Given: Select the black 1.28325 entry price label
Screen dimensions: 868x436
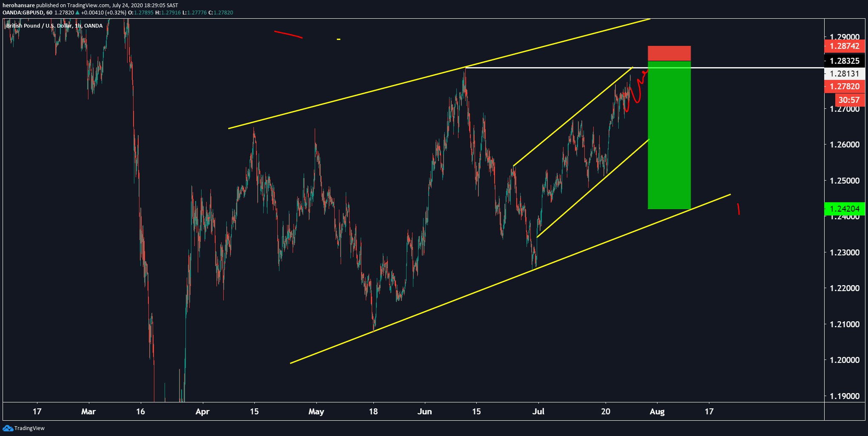Looking at the screenshot, I should click(x=844, y=61).
